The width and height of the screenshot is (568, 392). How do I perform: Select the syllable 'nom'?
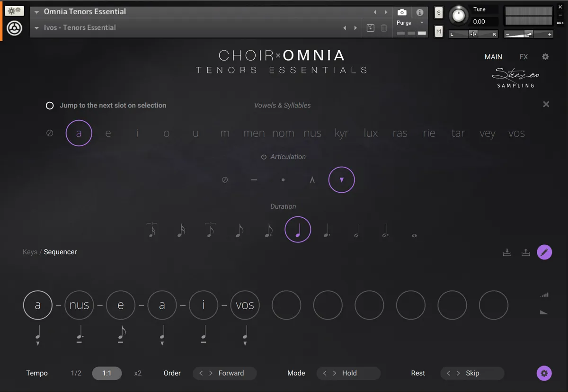pos(283,134)
